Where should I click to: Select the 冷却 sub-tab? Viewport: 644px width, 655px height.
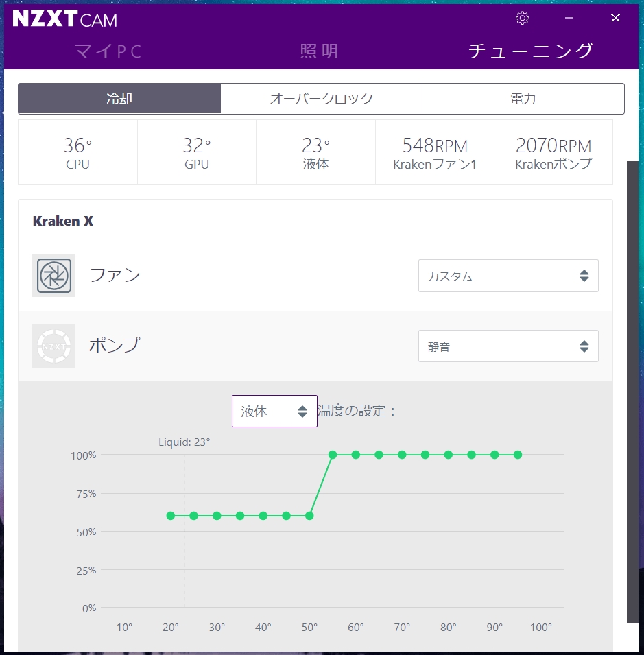119,99
